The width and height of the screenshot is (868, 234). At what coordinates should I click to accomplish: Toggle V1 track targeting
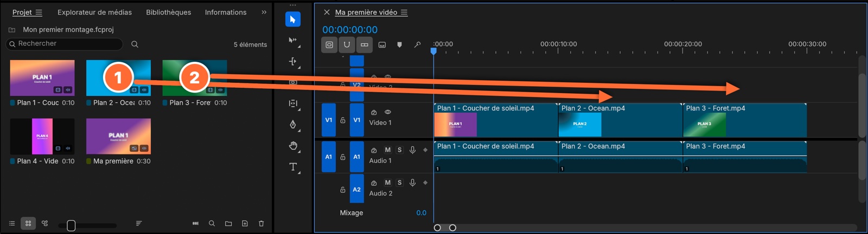[357, 120]
